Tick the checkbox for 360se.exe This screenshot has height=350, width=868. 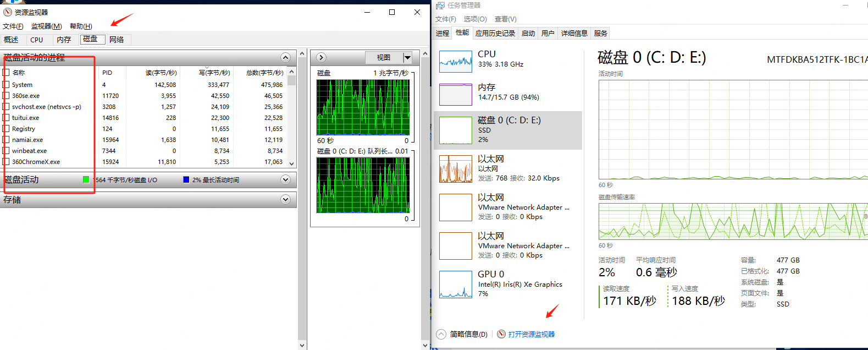[x=6, y=96]
